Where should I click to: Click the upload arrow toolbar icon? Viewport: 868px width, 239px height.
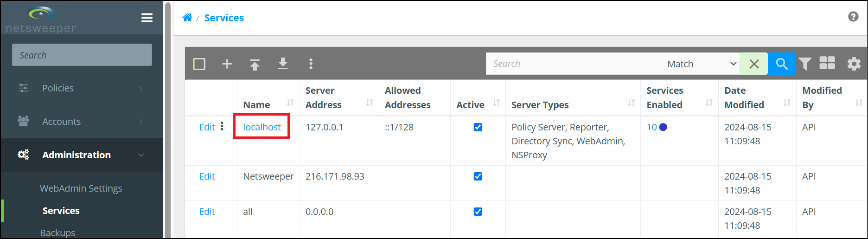255,64
